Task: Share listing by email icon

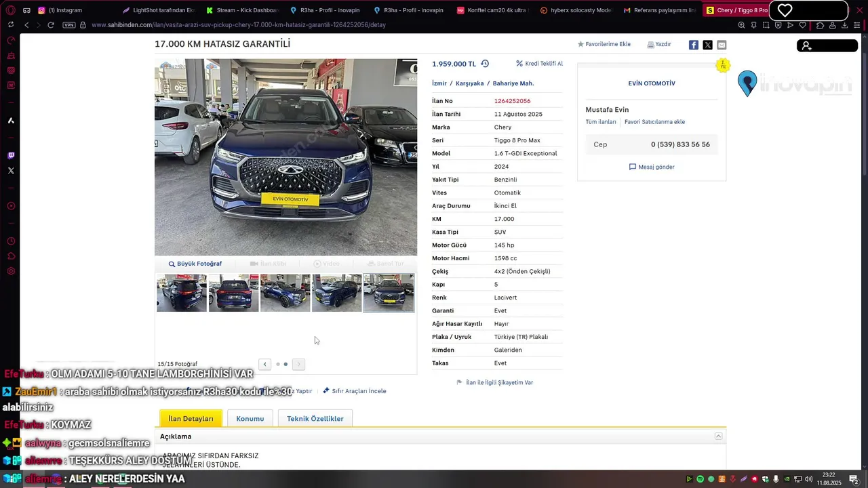Action: pos(722,45)
